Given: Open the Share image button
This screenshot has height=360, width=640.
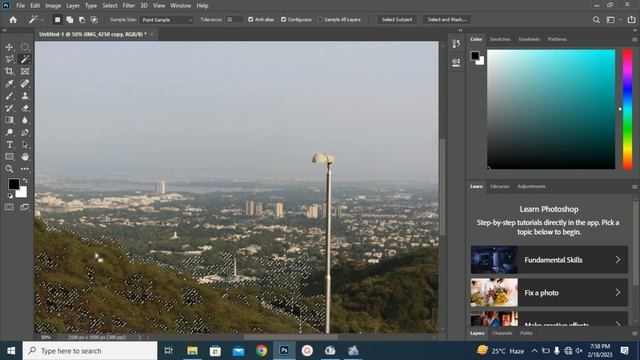Looking at the screenshot, I should 631,20.
